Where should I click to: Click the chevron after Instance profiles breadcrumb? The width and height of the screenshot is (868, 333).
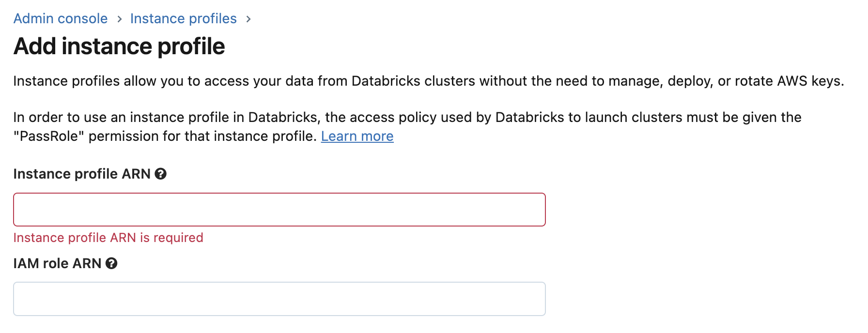click(x=248, y=19)
